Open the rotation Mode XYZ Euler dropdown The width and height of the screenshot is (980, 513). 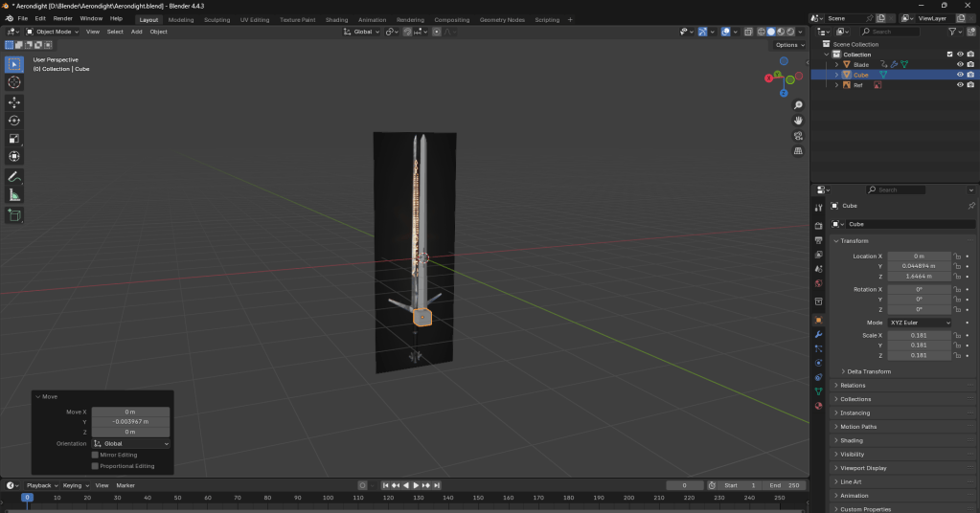coord(920,323)
